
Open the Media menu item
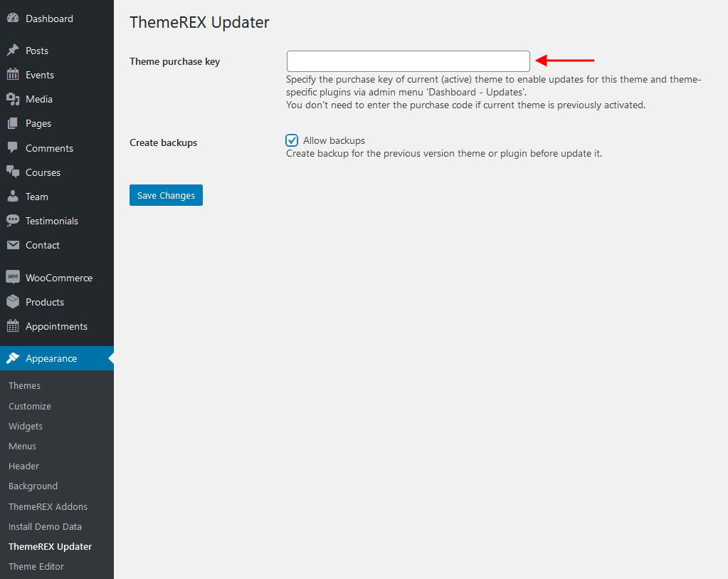[39, 99]
